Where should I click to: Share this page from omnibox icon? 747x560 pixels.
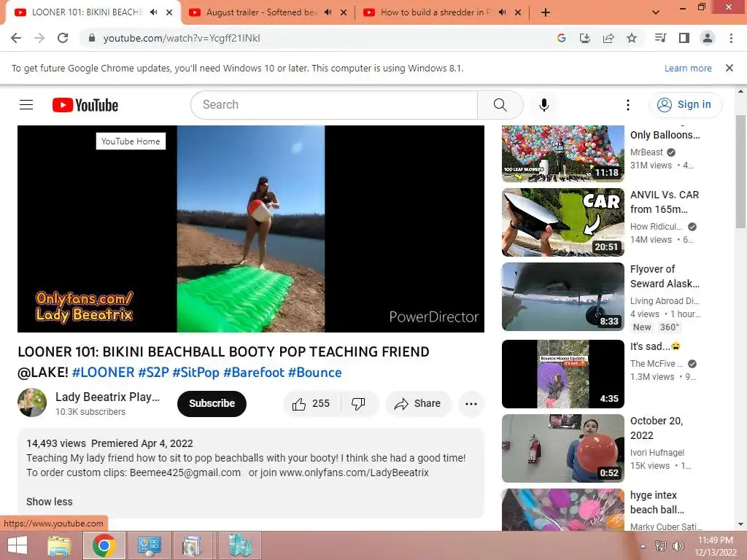pos(608,38)
